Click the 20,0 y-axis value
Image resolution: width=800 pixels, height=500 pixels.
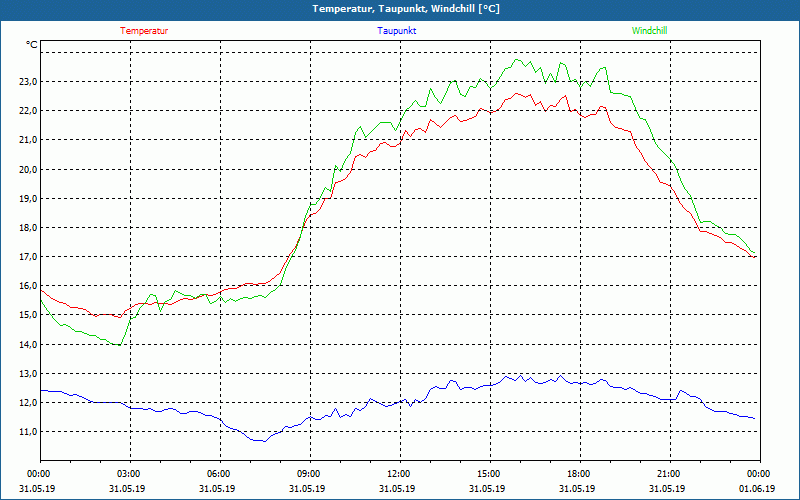pos(28,169)
